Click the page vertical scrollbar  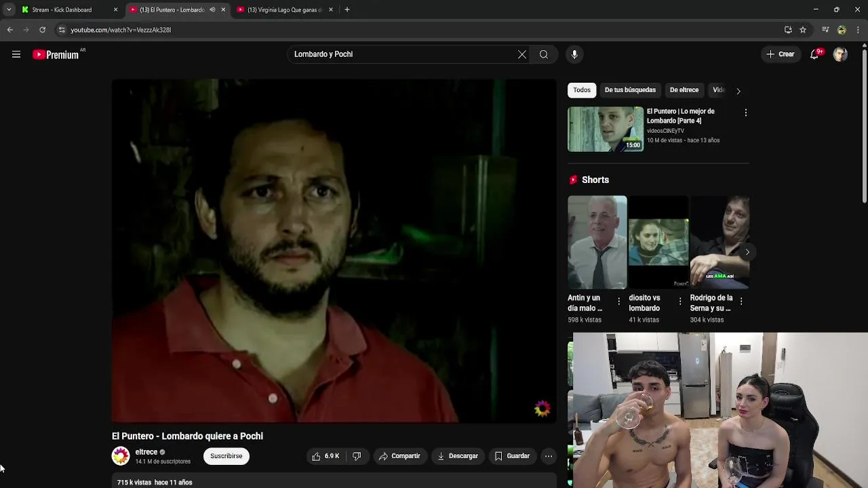[x=865, y=125]
